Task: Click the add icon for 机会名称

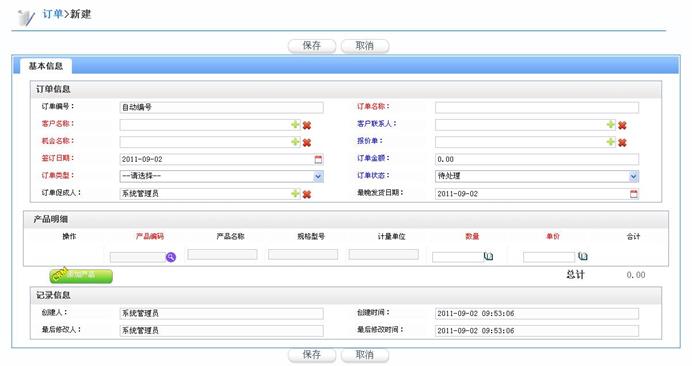Action: 295,142
